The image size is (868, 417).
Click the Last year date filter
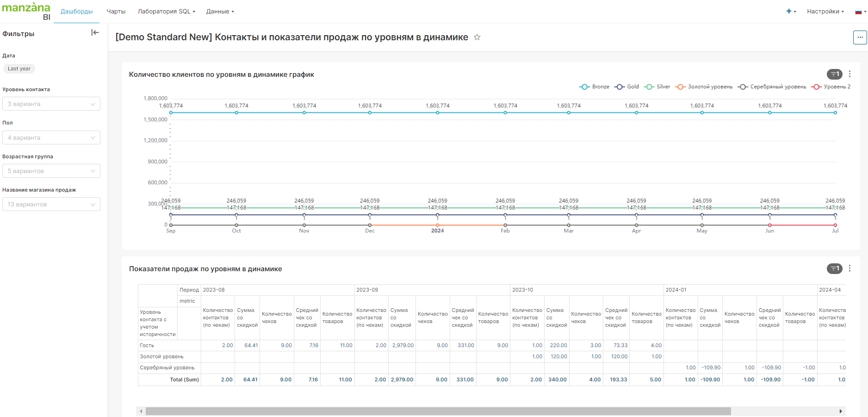[x=19, y=68]
